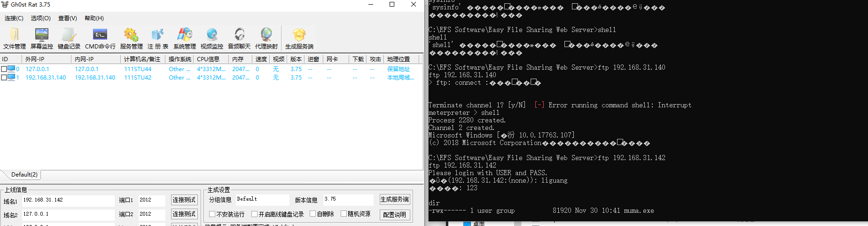Screen dimensions: 868x226
Task: Open the 键盘记录 keylogger tool
Action: 69,39
